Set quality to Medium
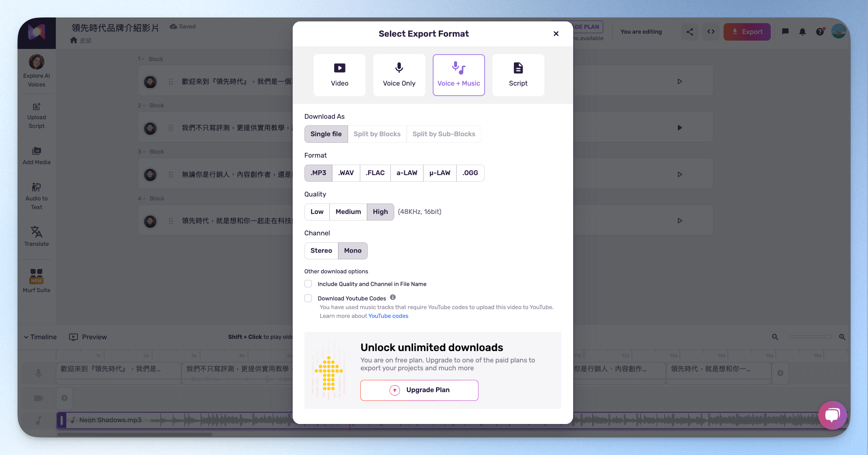Viewport: 868px width, 455px height. tap(348, 212)
